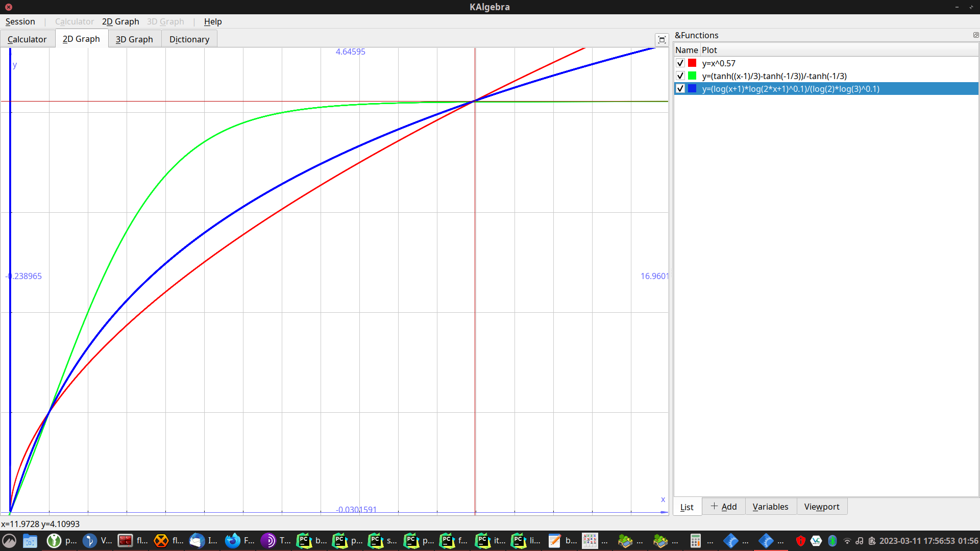The image size is (980, 551).
Task: Click the Bluetooth tray icon
Action: coord(832,541)
